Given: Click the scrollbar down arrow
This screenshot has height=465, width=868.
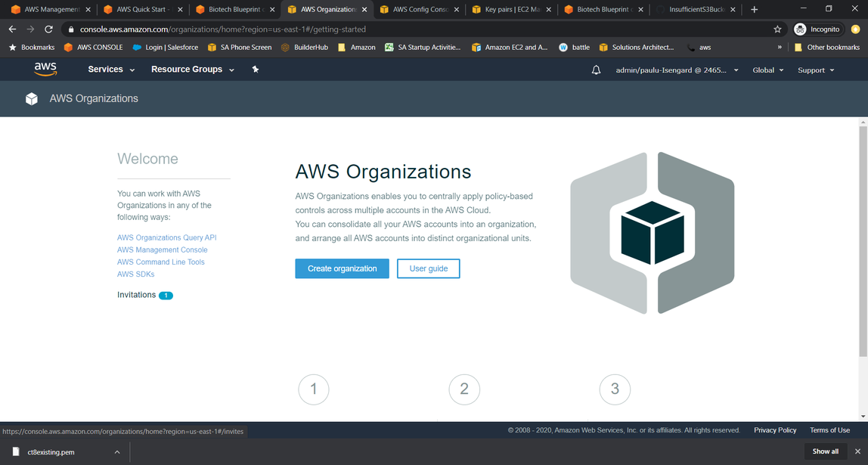Looking at the screenshot, I should 863,417.
